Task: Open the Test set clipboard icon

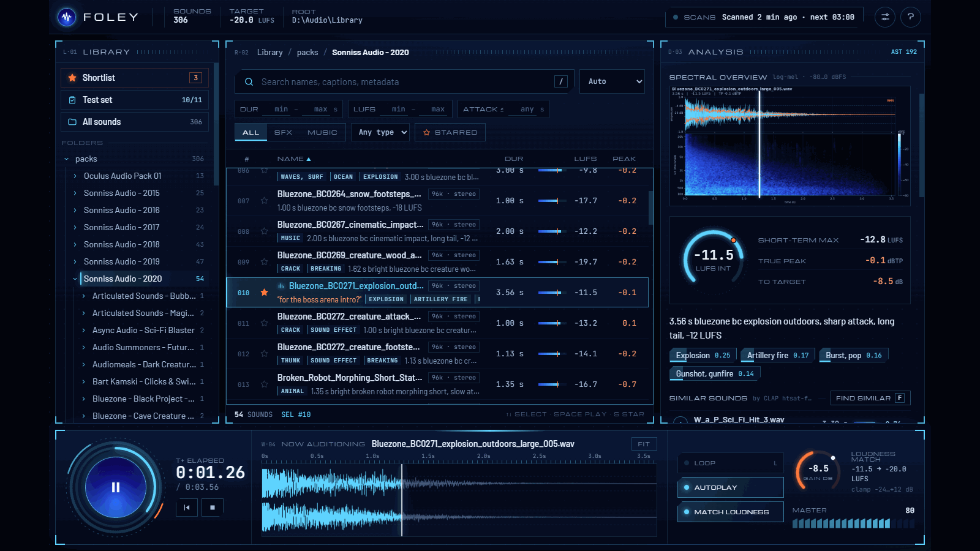Action: [x=72, y=100]
